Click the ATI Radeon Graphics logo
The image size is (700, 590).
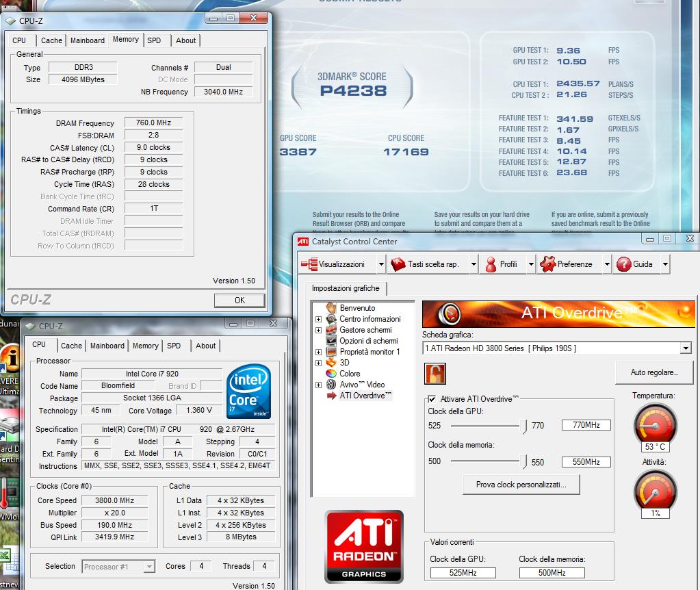coord(364,547)
